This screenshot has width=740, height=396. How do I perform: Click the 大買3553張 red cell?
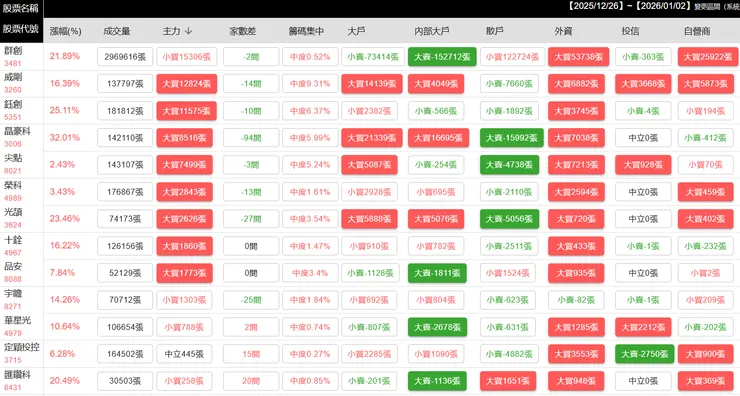(x=576, y=354)
